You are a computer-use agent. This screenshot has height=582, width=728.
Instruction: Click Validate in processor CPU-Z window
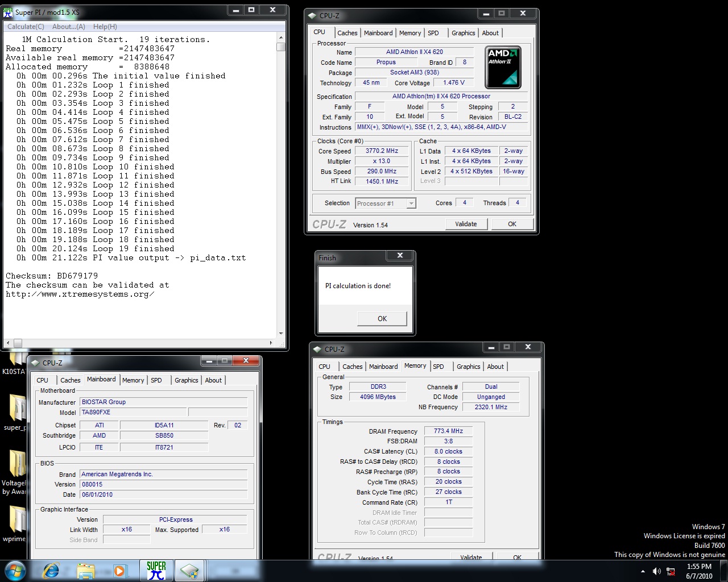pos(466,224)
